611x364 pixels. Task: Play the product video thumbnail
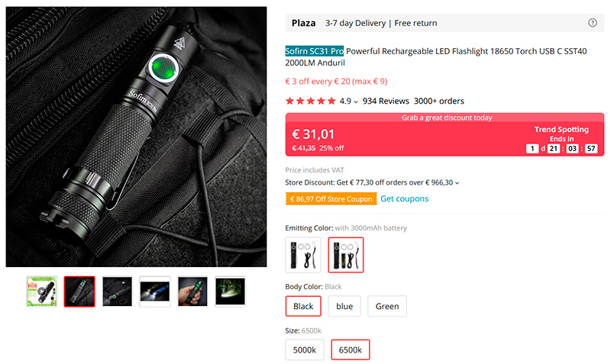click(41, 292)
